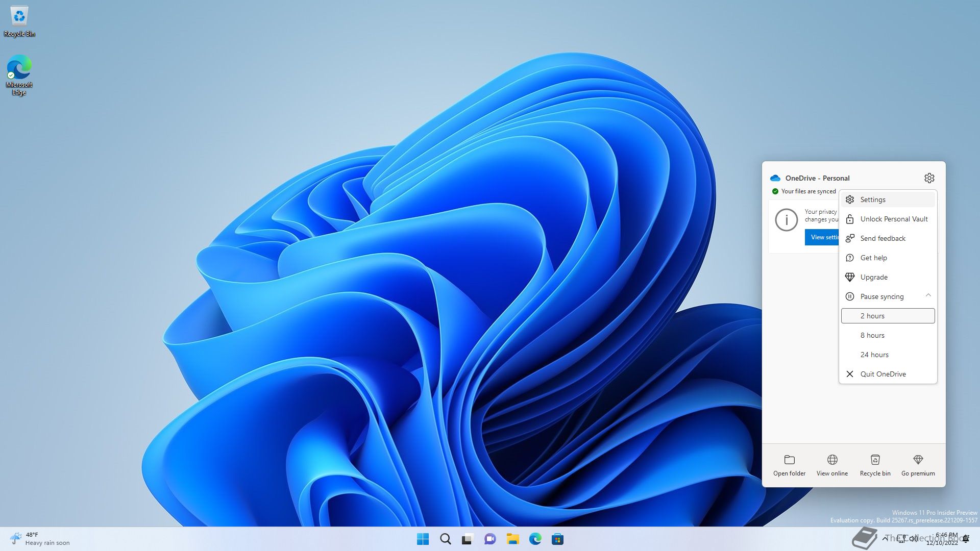This screenshot has height=551, width=980.
Task: Click the Open folder icon
Action: point(789,460)
